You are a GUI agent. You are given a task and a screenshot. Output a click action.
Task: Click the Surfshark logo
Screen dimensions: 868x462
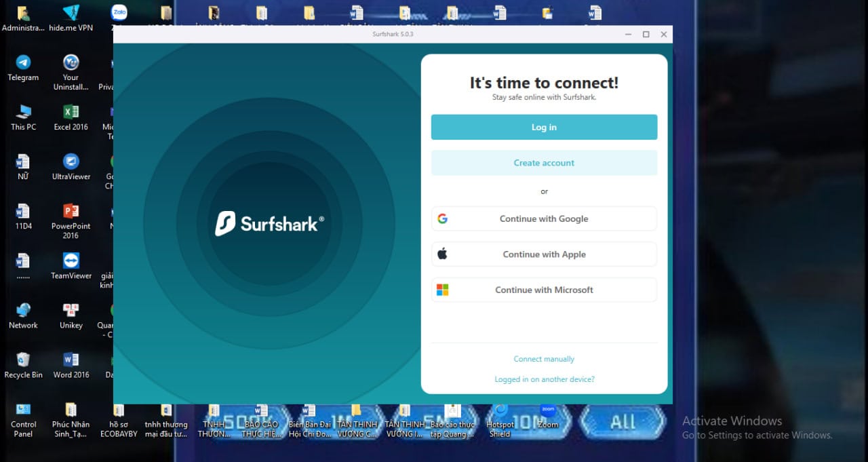[269, 223]
